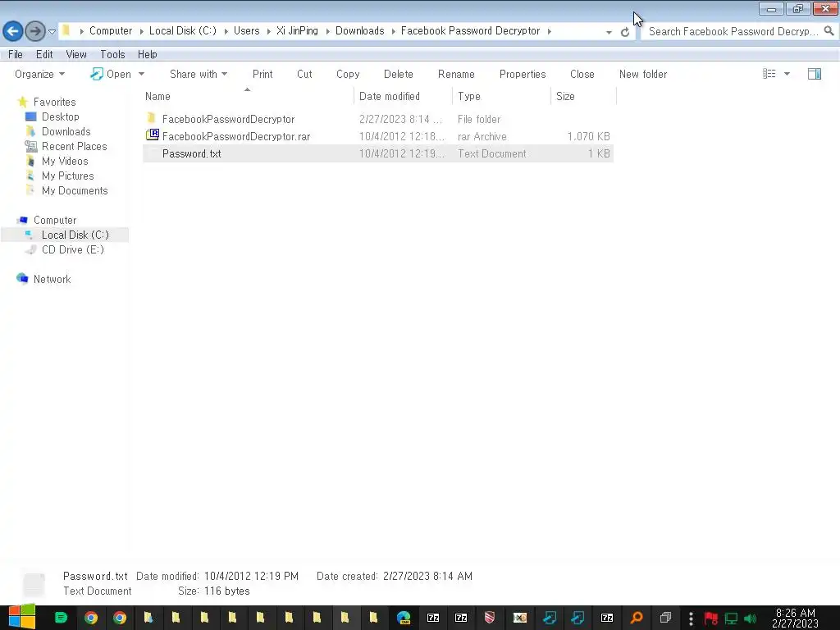Open Recent Places in the navigation pane

[74, 146]
